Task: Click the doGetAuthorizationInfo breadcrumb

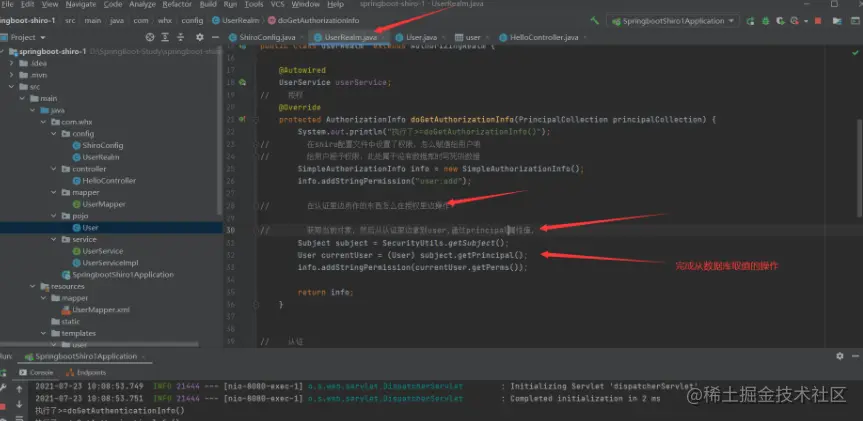Action: pos(314,21)
